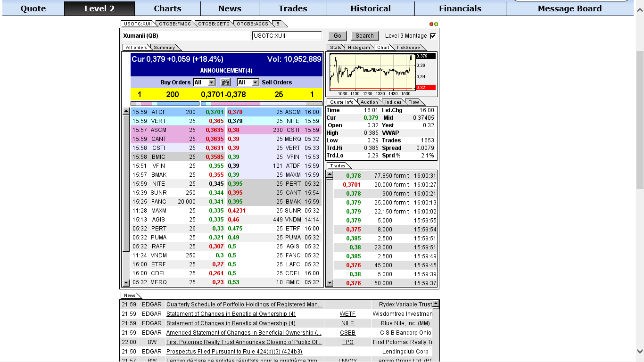This screenshot has width=644, height=362.
Task: Click the trade size 77.850
Action: 383,176
